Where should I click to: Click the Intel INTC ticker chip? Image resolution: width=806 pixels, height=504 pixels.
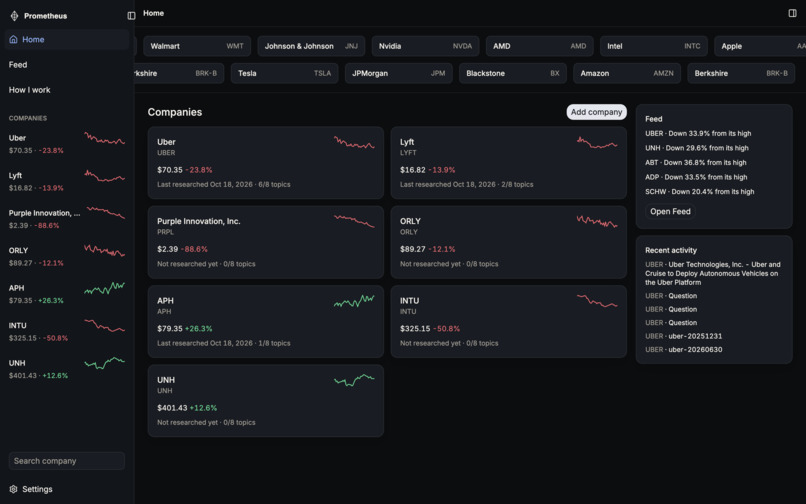tap(653, 46)
